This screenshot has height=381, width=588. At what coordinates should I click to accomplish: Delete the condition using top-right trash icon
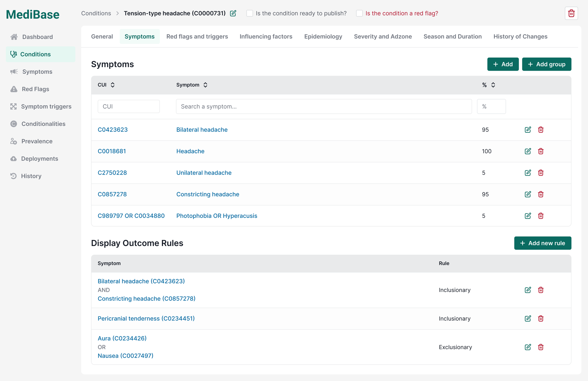tap(571, 13)
